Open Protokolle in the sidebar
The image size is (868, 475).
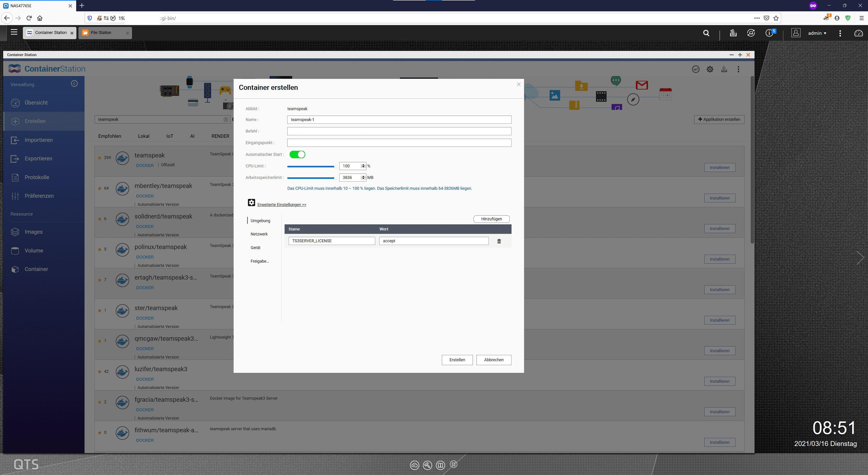click(x=44, y=177)
